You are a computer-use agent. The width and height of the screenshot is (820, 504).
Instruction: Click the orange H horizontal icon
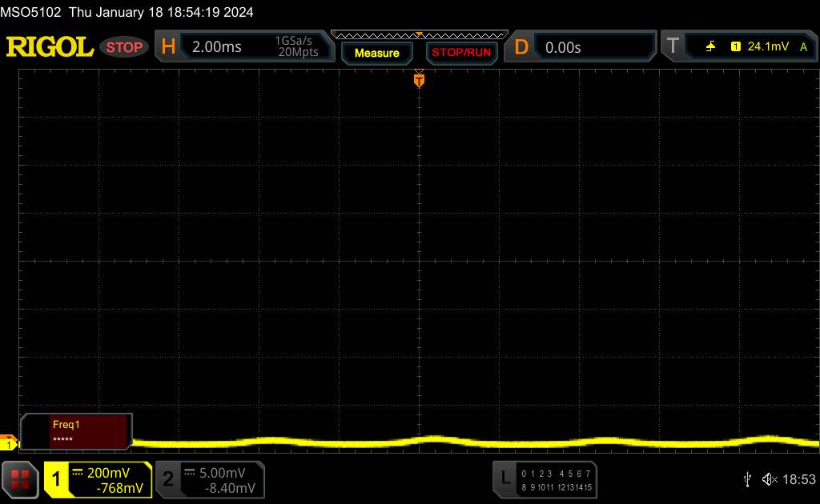click(x=168, y=47)
